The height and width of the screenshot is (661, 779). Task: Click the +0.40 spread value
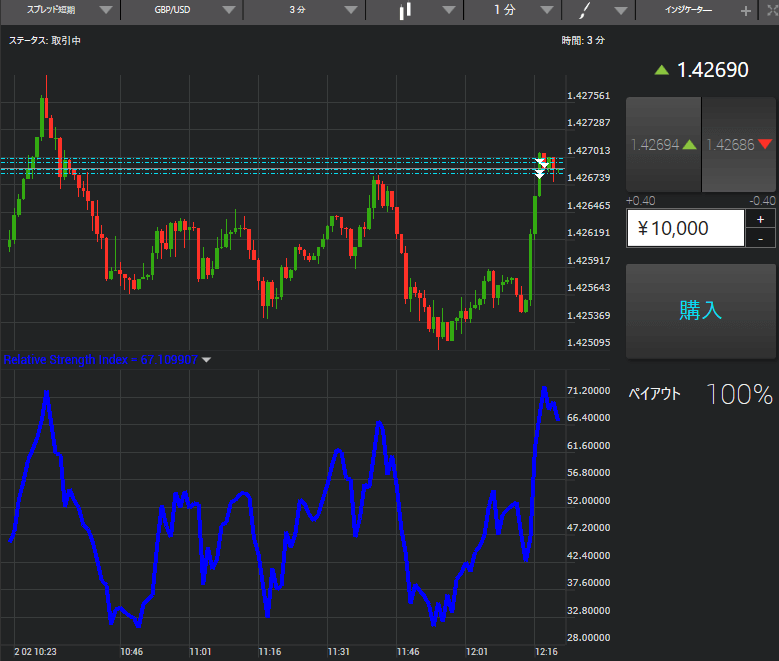coord(641,201)
